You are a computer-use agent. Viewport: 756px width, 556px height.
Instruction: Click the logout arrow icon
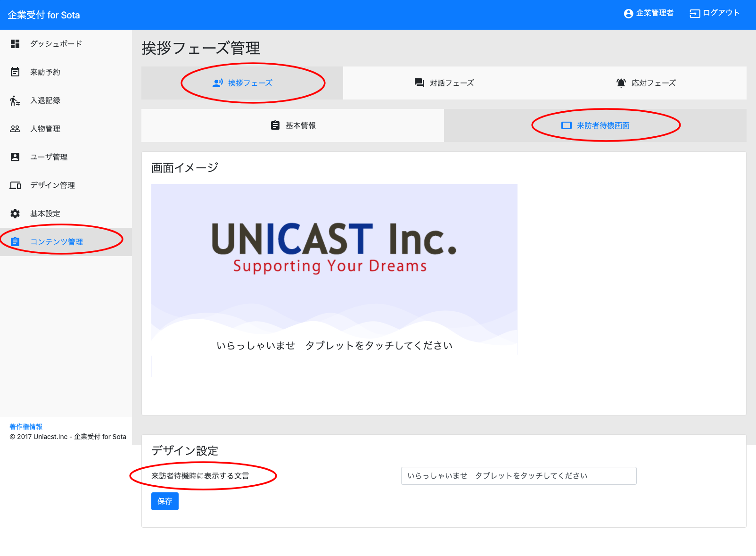click(695, 14)
